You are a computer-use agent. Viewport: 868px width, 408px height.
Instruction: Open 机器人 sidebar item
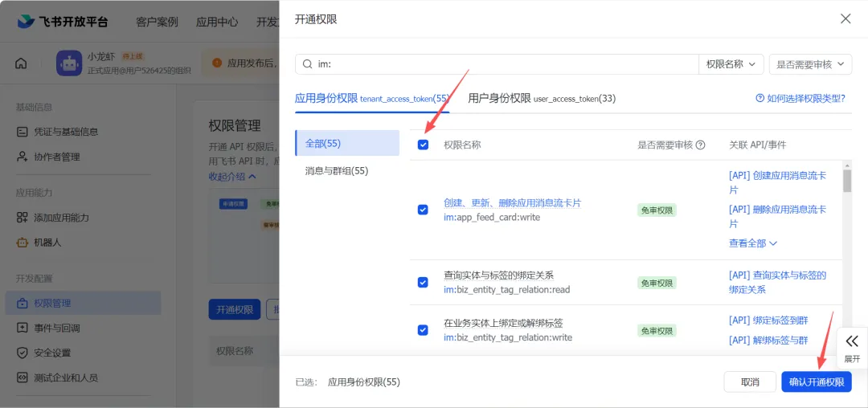(83, 242)
